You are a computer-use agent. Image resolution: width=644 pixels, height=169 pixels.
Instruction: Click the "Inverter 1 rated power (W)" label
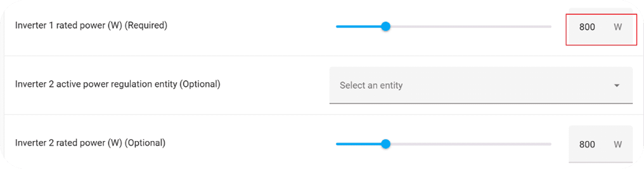click(x=69, y=25)
